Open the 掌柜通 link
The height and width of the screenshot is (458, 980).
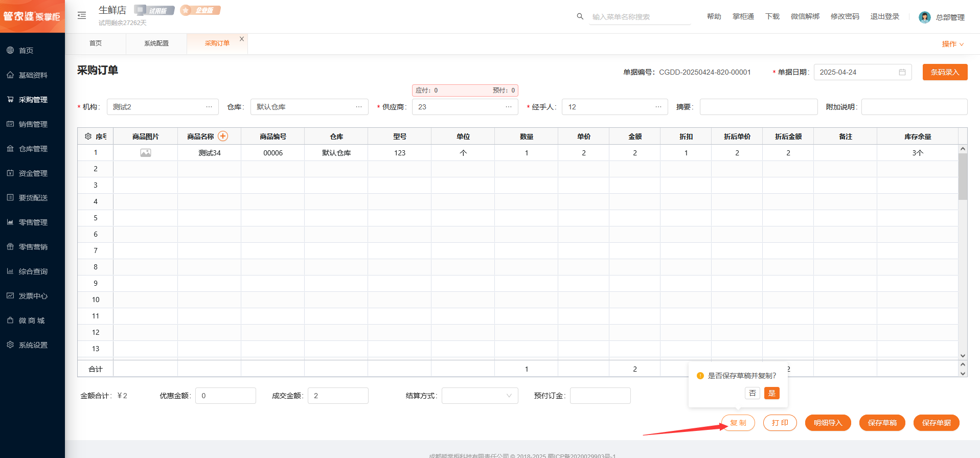point(743,16)
